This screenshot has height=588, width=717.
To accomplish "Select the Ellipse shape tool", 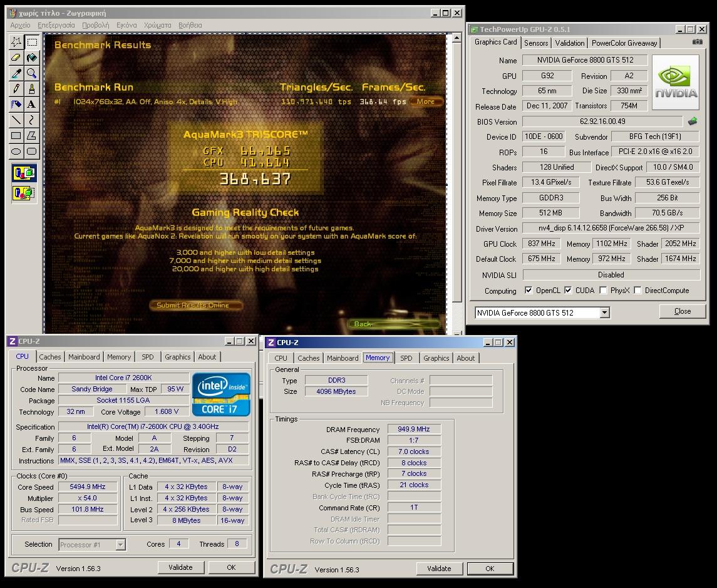I will click(16, 151).
